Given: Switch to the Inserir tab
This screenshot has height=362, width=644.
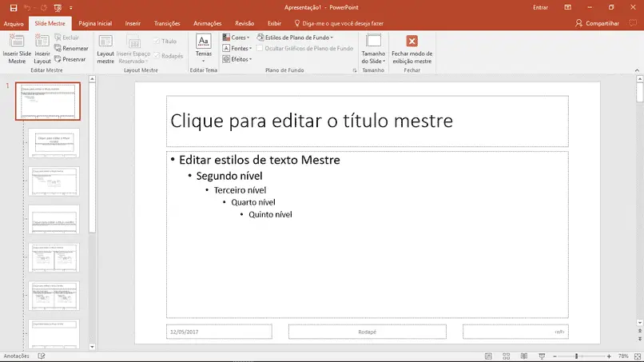Looking at the screenshot, I should click(x=133, y=23).
